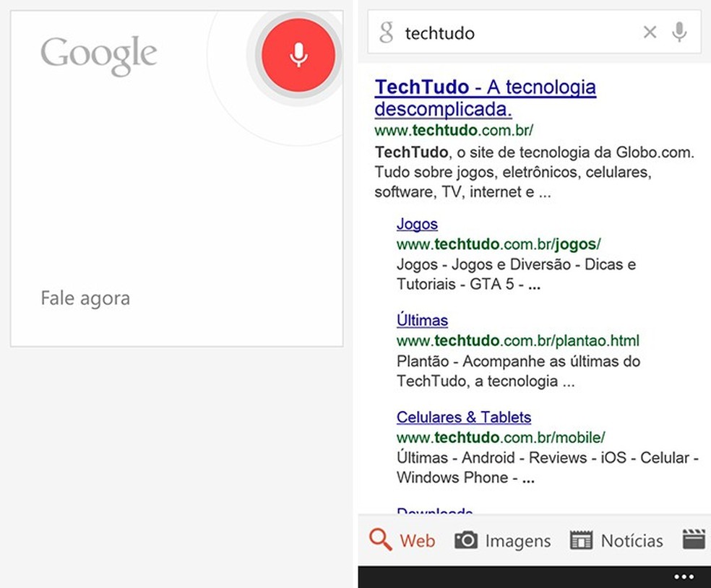Start voice search from the search box
Image resolution: width=711 pixels, height=588 pixels.
click(679, 32)
